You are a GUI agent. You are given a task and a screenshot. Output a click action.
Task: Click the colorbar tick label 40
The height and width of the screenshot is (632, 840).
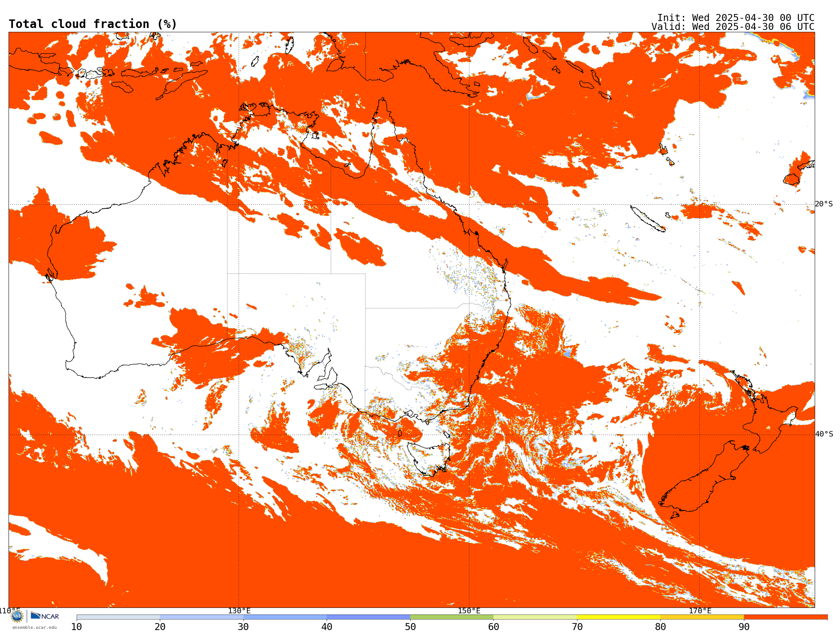327,627
